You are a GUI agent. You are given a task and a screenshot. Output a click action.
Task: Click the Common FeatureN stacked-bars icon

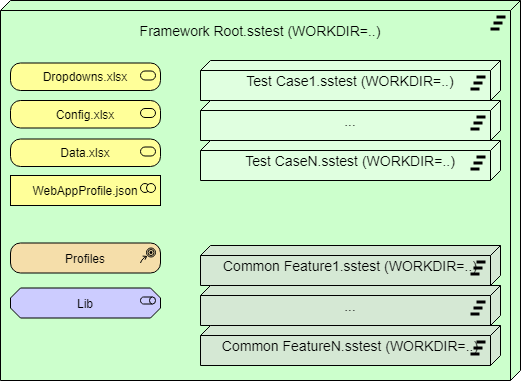(478, 348)
